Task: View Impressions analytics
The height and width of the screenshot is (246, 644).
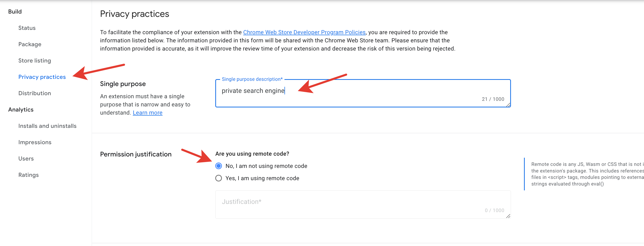Action: pos(35,142)
